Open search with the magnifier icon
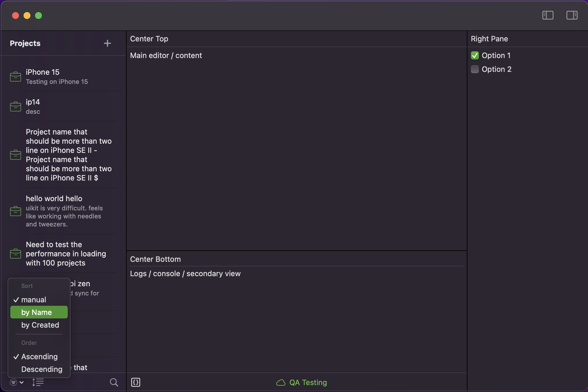 pos(114,382)
